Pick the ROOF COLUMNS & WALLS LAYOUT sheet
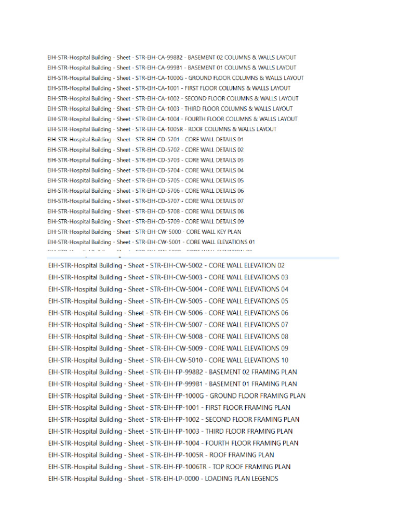The height and width of the screenshot is (532, 399). click(x=162, y=129)
